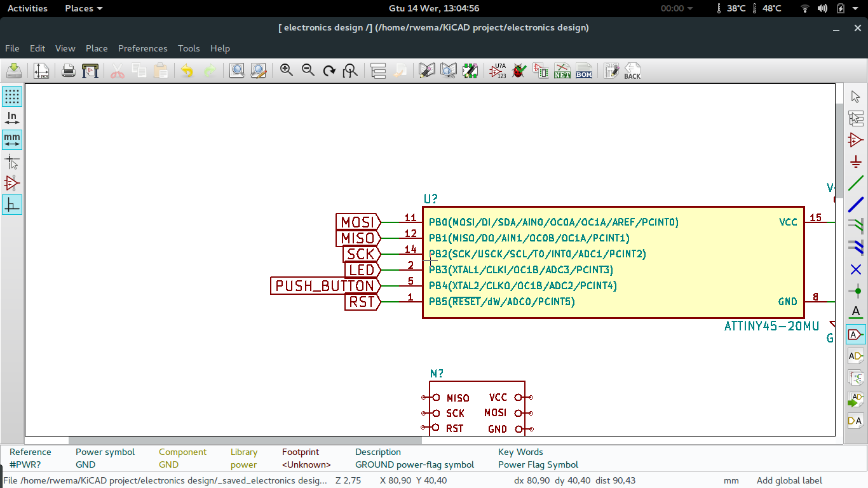Viewport: 868px width, 488px height.
Task: Open the Places menu in the top bar
Action: 79,8
